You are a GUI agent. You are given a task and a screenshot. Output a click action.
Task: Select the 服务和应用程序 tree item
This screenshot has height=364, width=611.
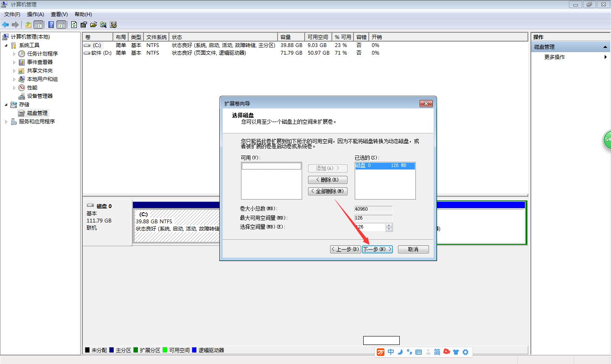click(x=37, y=122)
